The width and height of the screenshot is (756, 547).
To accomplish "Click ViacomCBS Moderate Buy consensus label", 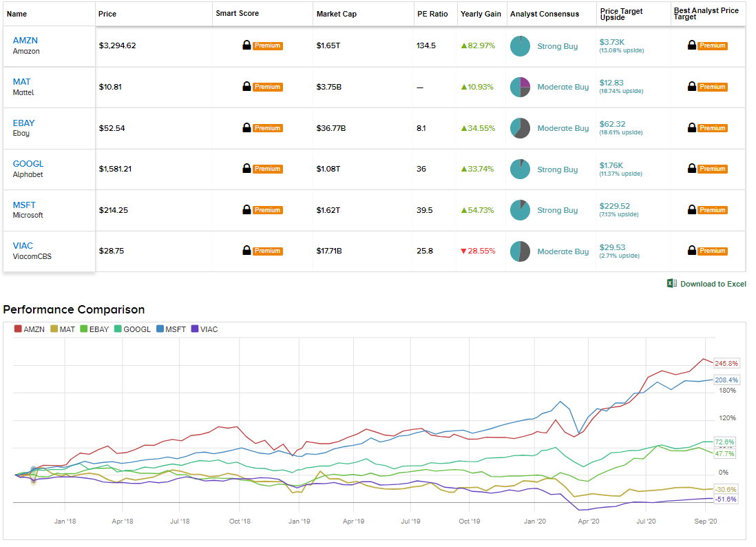I will (563, 251).
